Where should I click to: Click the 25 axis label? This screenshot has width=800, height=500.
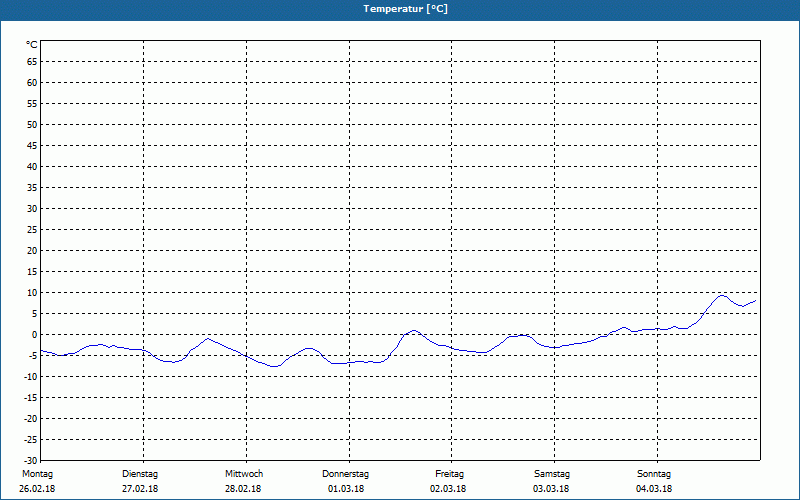tap(32, 230)
